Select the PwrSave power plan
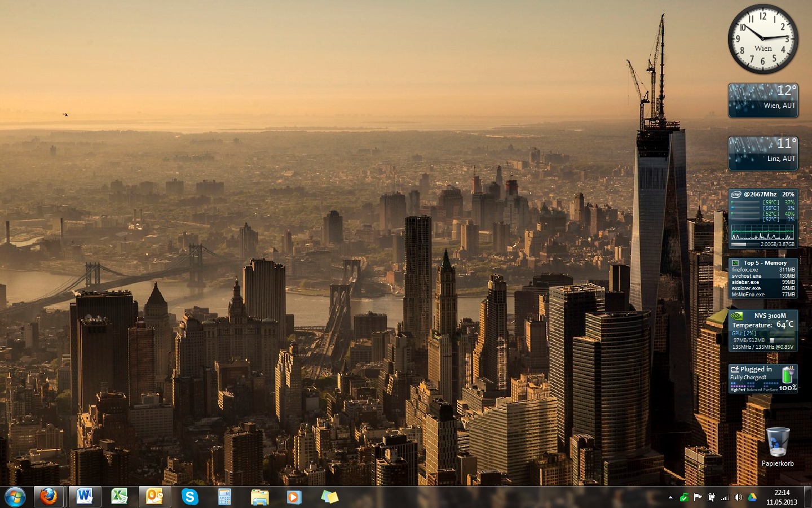This screenshot has width=812, height=508. coord(770,389)
